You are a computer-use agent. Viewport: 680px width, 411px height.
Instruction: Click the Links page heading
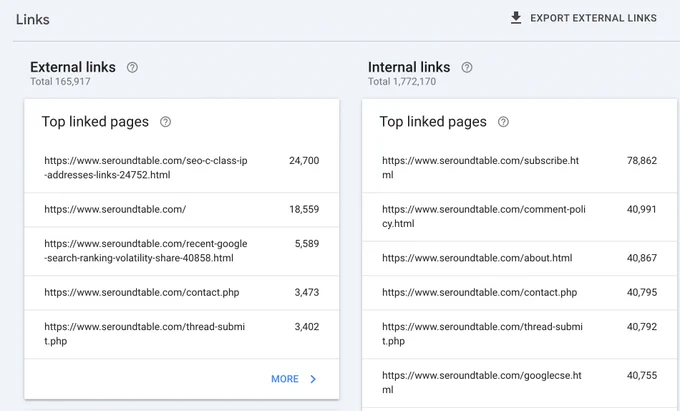pyautogui.click(x=33, y=20)
